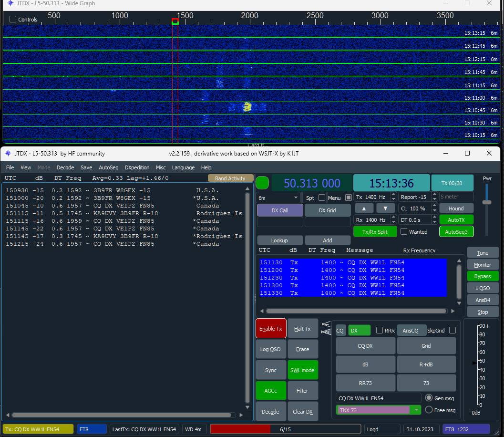
Task: Open the File menu
Action: [x=10, y=167]
